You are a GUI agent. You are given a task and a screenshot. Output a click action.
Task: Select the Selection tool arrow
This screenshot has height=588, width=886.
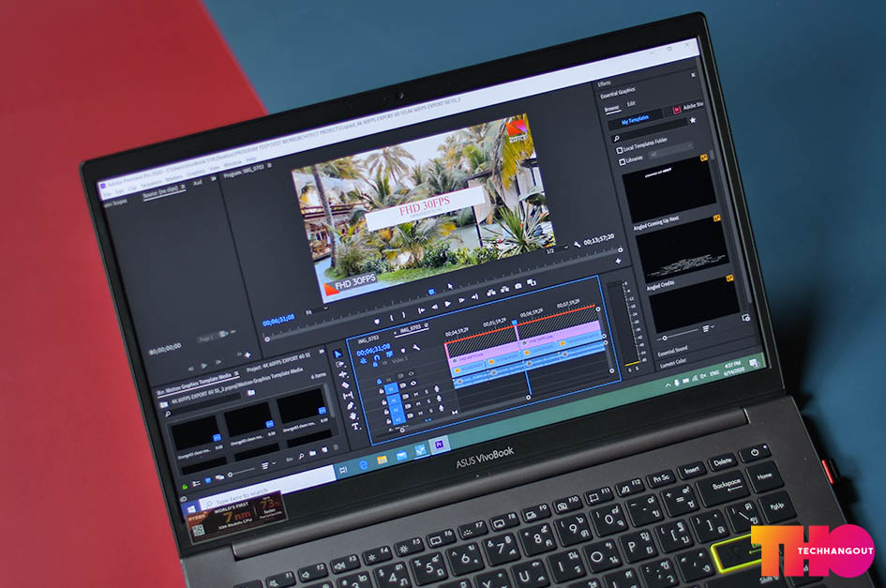338,354
